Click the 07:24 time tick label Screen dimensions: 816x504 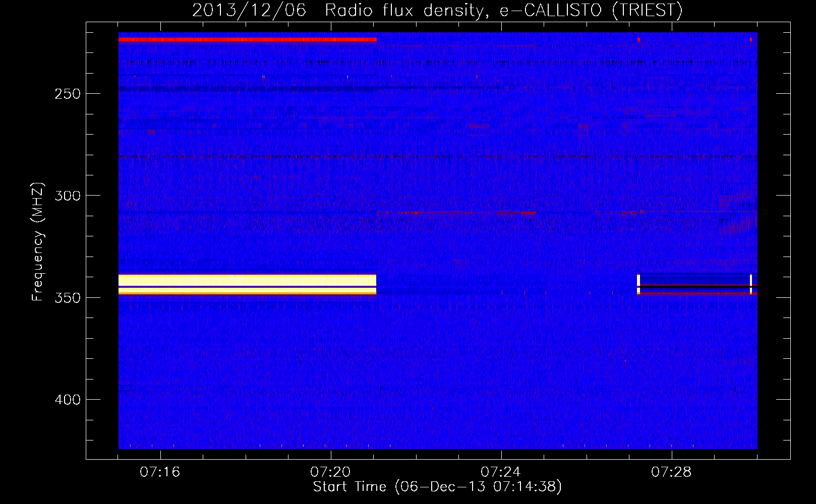click(501, 472)
